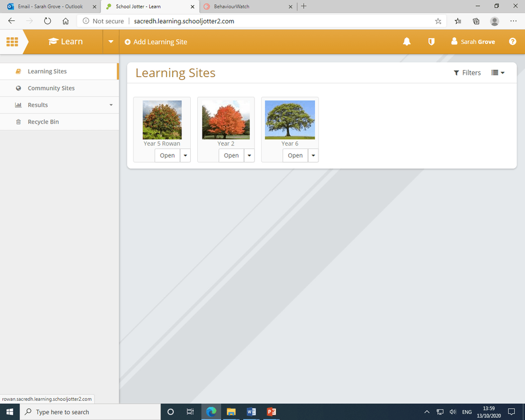The height and width of the screenshot is (420, 525).
Task: Expand the Results submenu arrow
Action: pyautogui.click(x=111, y=105)
